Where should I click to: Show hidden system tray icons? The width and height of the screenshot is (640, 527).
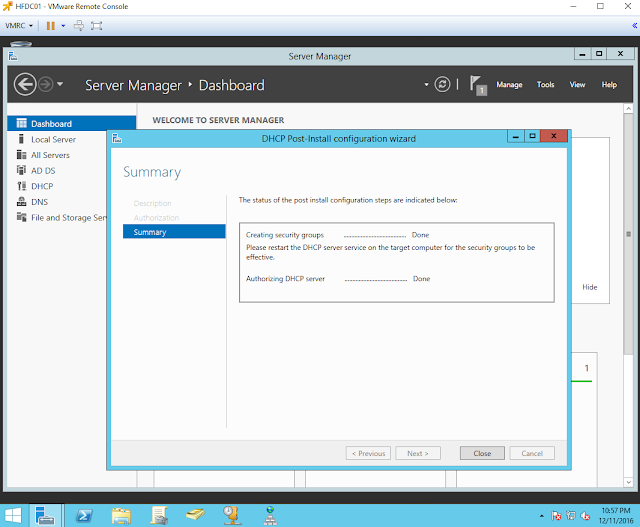[x=542, y=516]
